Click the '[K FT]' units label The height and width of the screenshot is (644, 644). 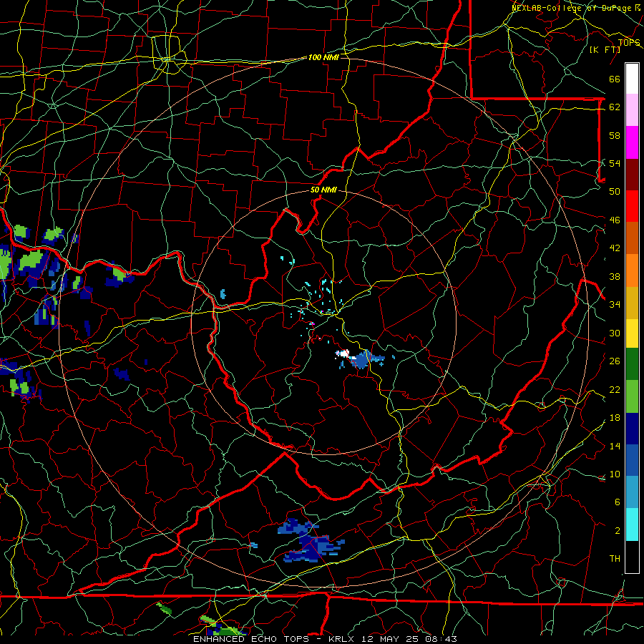(x=605, y=50)
